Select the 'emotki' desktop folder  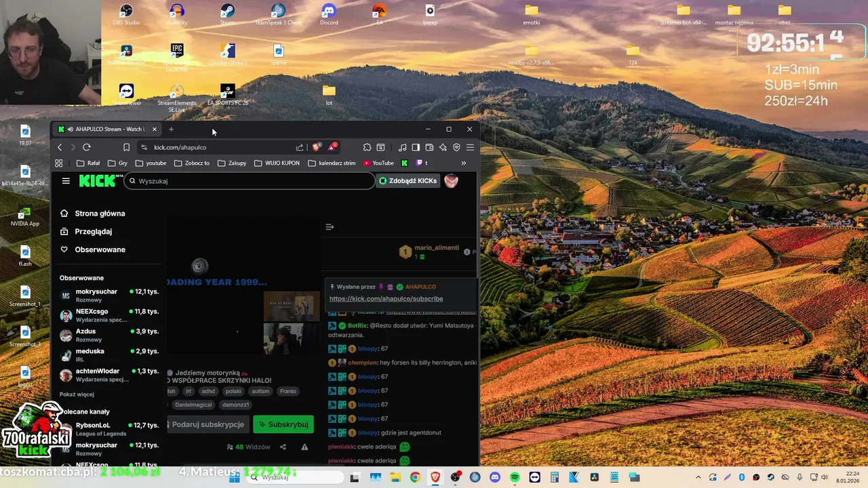point(532,15)
